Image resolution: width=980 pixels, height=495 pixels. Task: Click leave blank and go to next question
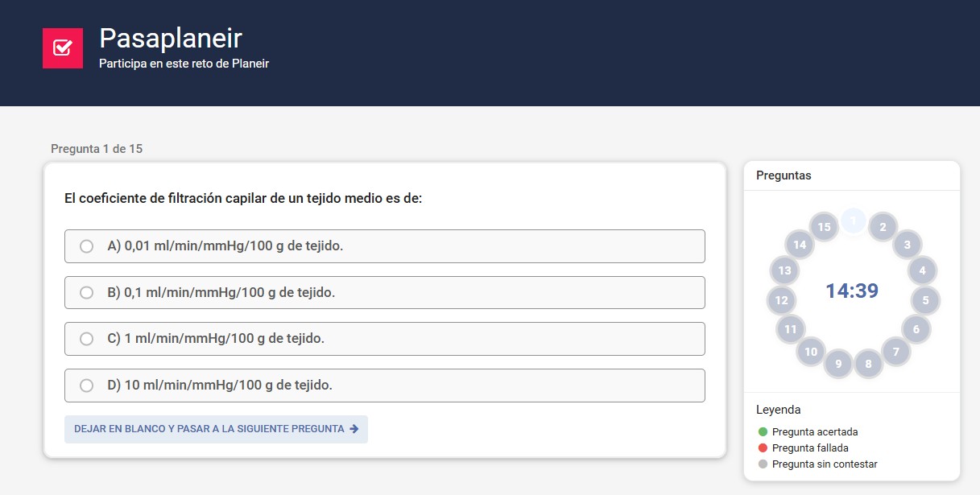(x=216, y=429)
